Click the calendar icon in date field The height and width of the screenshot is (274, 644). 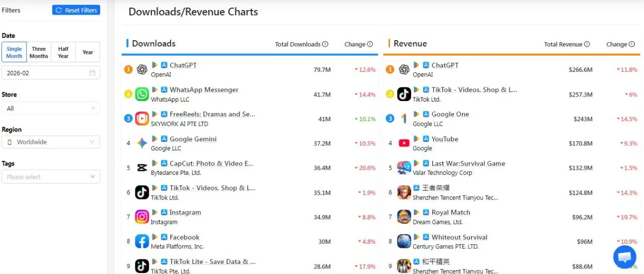92,73
